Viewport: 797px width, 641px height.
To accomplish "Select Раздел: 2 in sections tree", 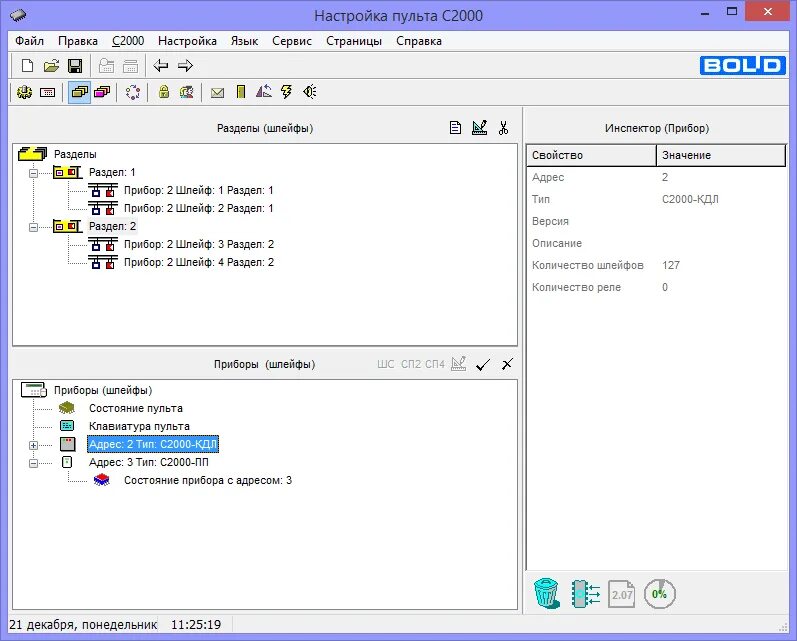I will (x=112, y=226).
